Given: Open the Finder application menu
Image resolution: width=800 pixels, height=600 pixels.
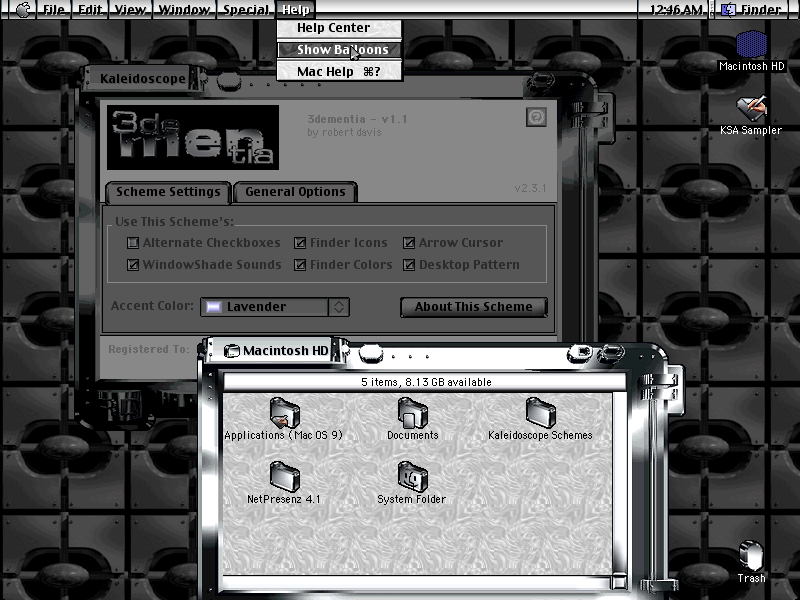Looking at the screenshot, I should 753,9.
